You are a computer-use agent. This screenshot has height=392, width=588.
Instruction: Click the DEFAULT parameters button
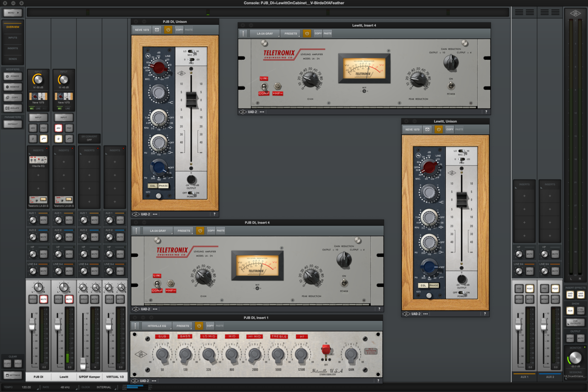[12, 124]
